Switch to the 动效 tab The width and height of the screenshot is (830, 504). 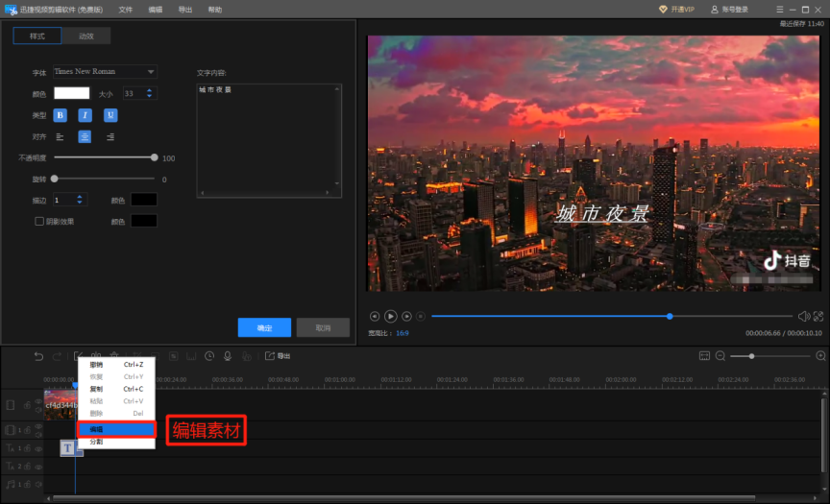click(x=86, y=36)
